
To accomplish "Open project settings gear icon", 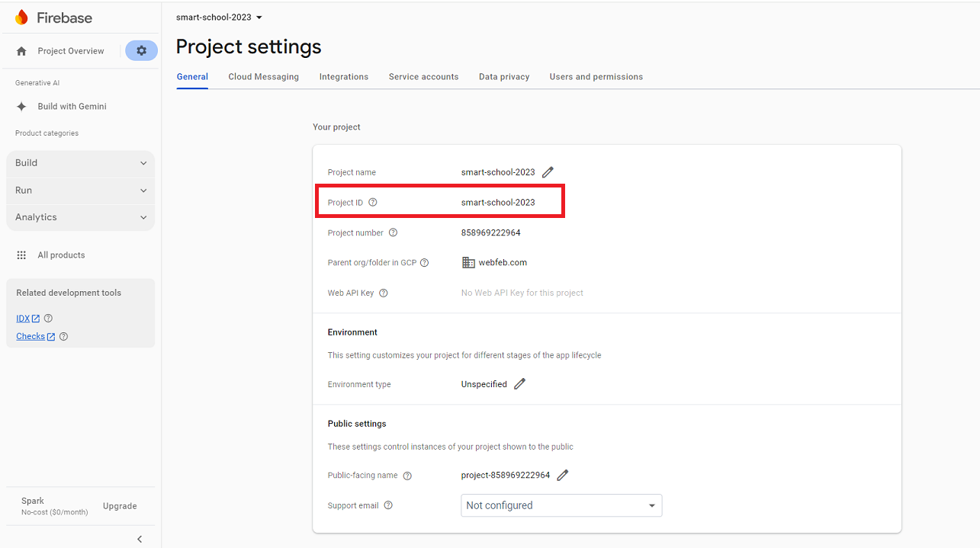I will click(x=141, y=51).
